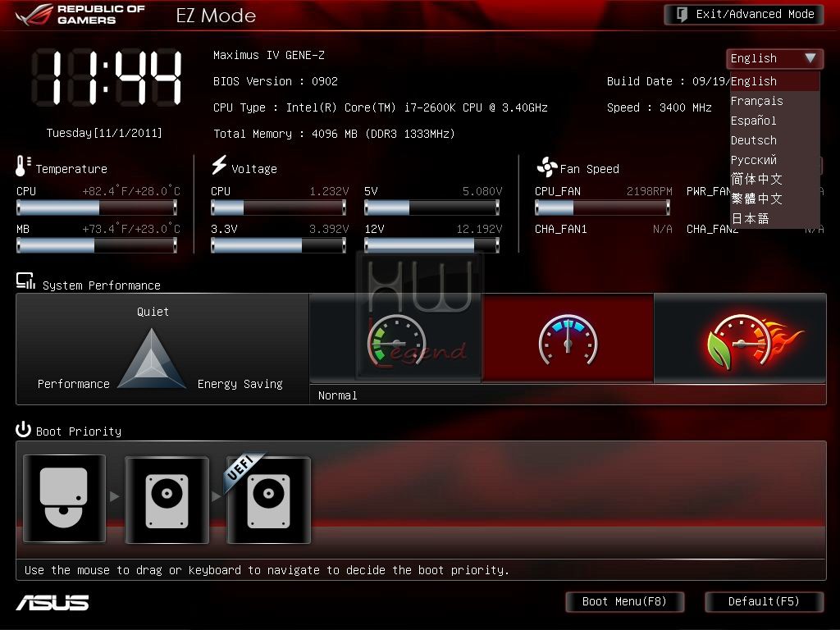Click the CPU_FAN speed bar
The height and width of the screenshot is (630, 840).
click(x=603, y=208)
